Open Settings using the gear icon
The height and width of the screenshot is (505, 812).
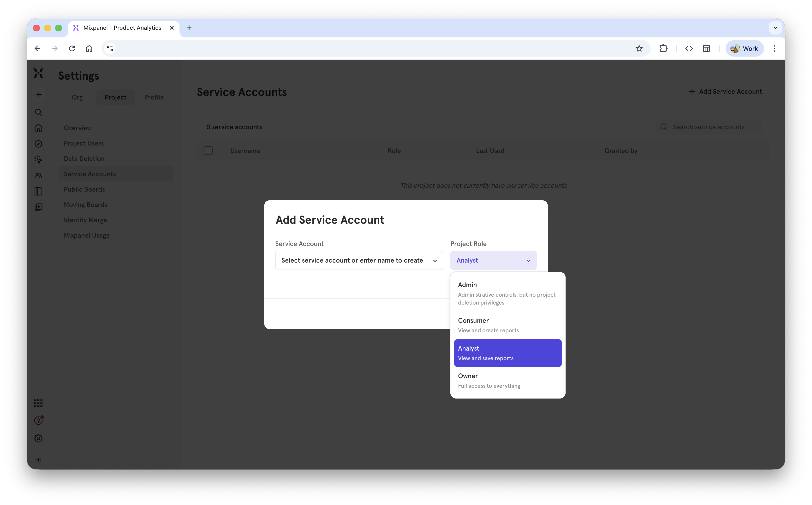38,438
